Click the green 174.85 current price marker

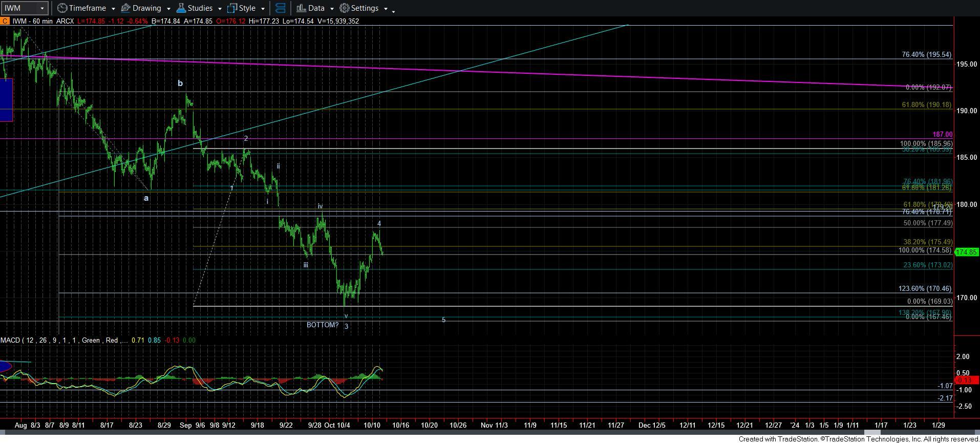[967, 252]
